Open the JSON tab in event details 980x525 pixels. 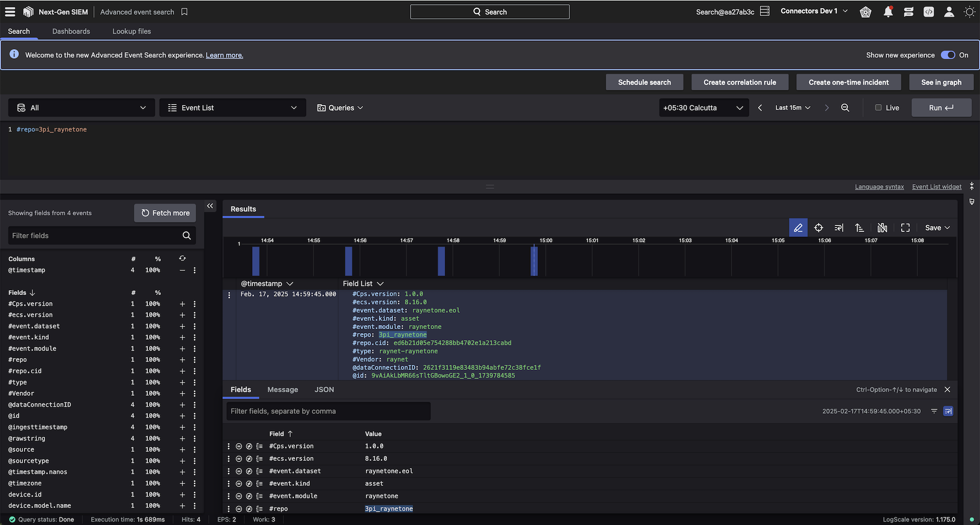(x=324, y=390)
